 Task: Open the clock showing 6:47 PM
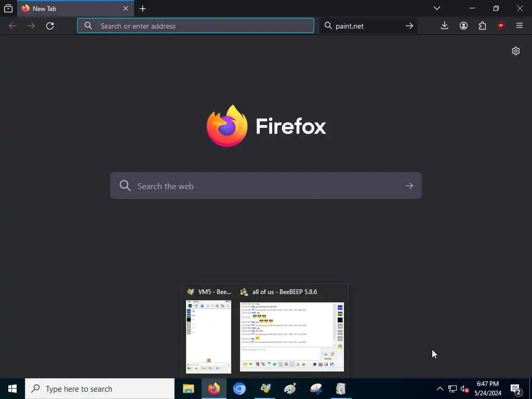(x=487, y=389)
